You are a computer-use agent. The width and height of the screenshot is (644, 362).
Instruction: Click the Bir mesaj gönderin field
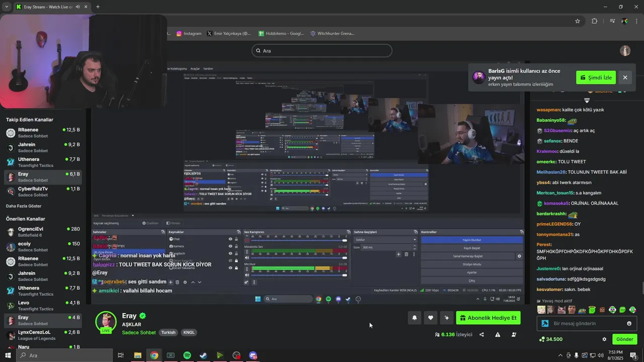click(587, 323)
